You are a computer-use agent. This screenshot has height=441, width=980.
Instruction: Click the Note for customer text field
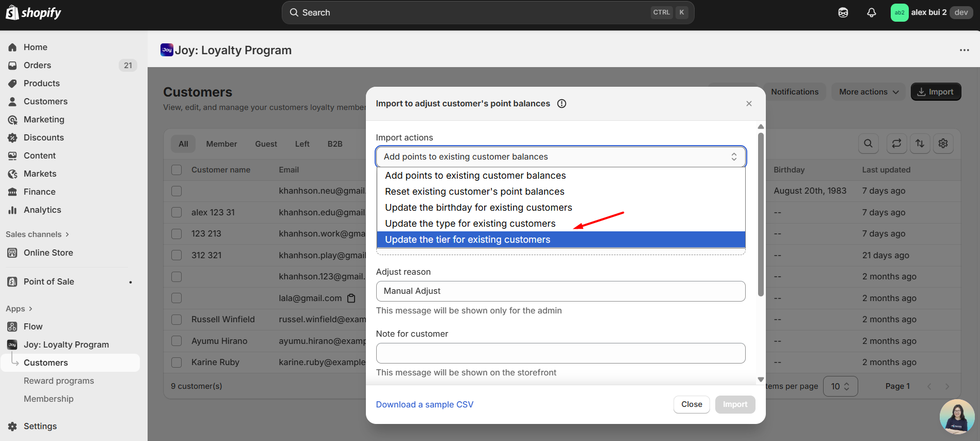coord(560,353)
